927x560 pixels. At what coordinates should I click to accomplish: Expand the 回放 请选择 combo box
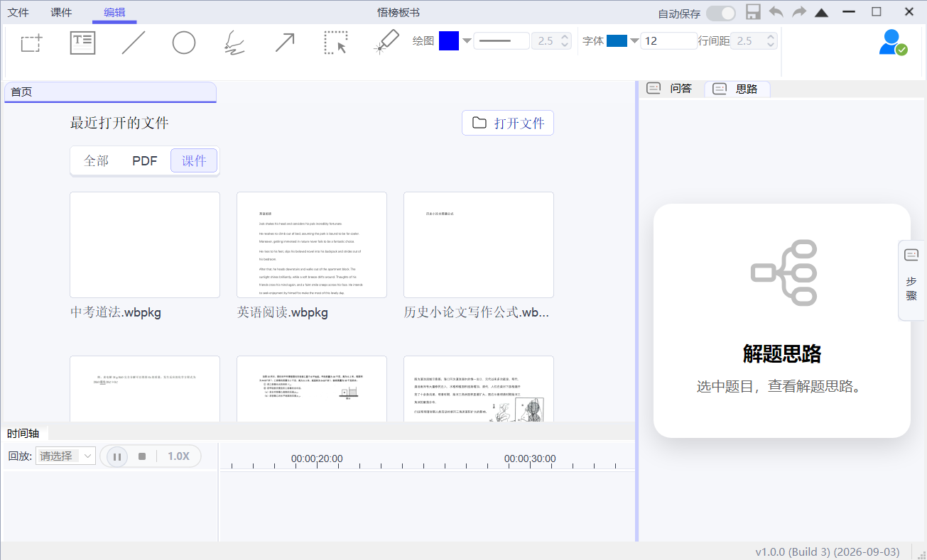[65, 456]
